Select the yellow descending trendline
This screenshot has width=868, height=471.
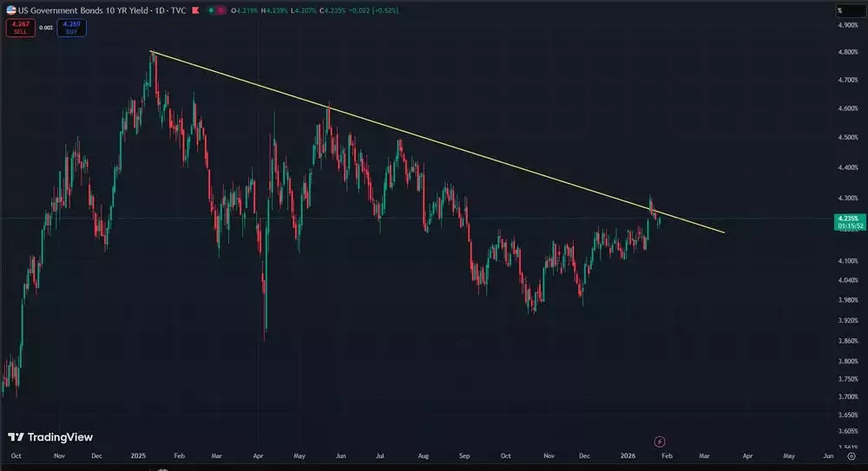437,142
